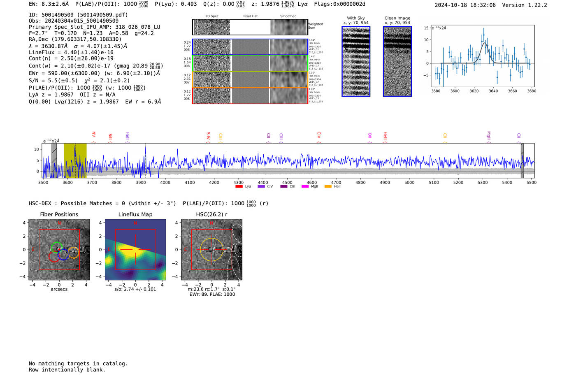Click the hatched gray band near 3545
This screenshot has width=576, height=392.
tap(54, 160)
